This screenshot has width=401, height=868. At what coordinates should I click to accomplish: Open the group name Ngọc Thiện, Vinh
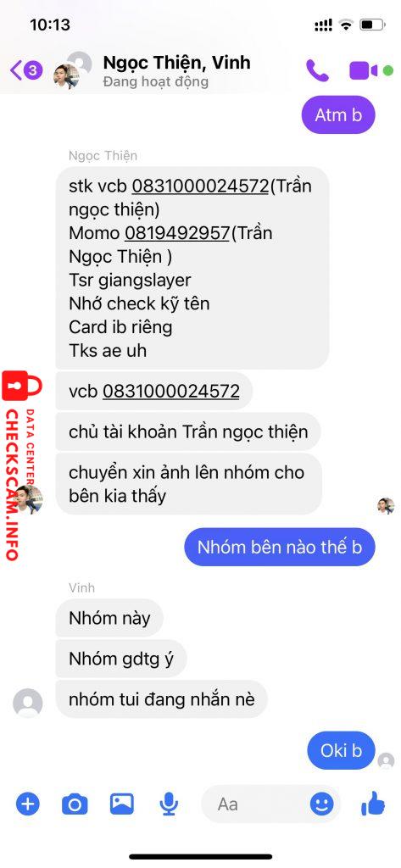click(x=176, y=63)
